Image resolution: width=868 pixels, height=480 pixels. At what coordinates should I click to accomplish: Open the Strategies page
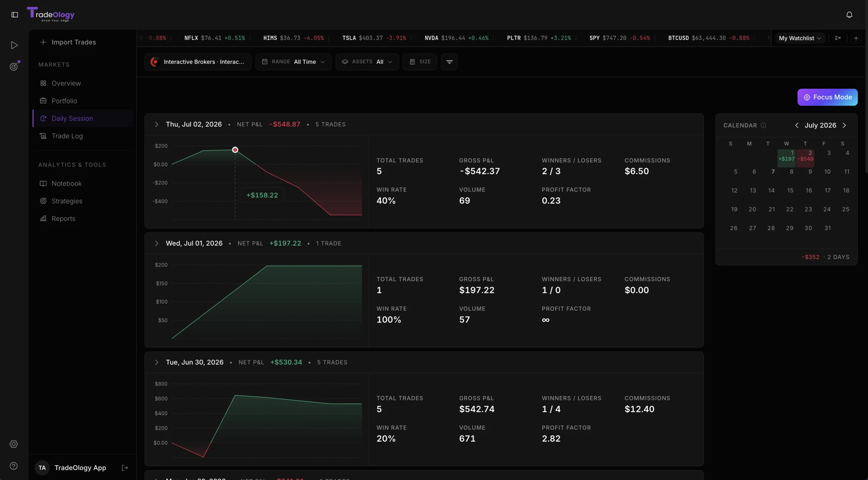83,201
